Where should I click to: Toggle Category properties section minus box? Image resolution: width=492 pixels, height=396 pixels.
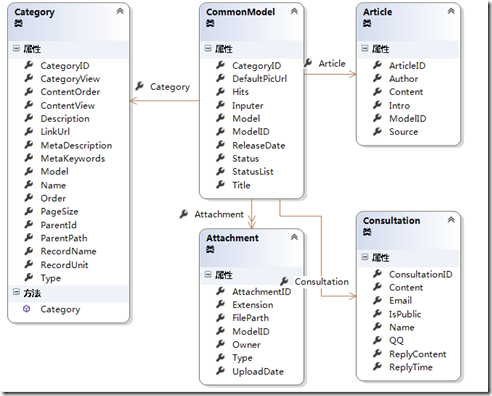pyautogui.click(x=16, y=49)
